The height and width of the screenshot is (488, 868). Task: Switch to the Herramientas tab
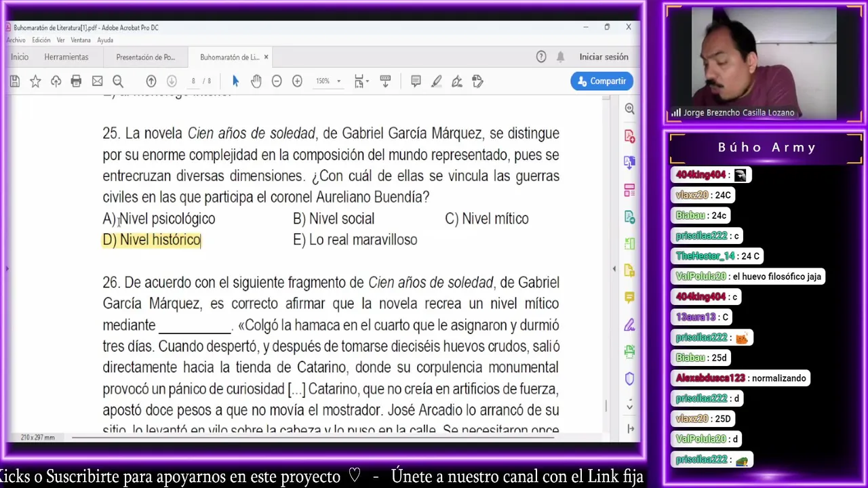[x=66, y=57]
